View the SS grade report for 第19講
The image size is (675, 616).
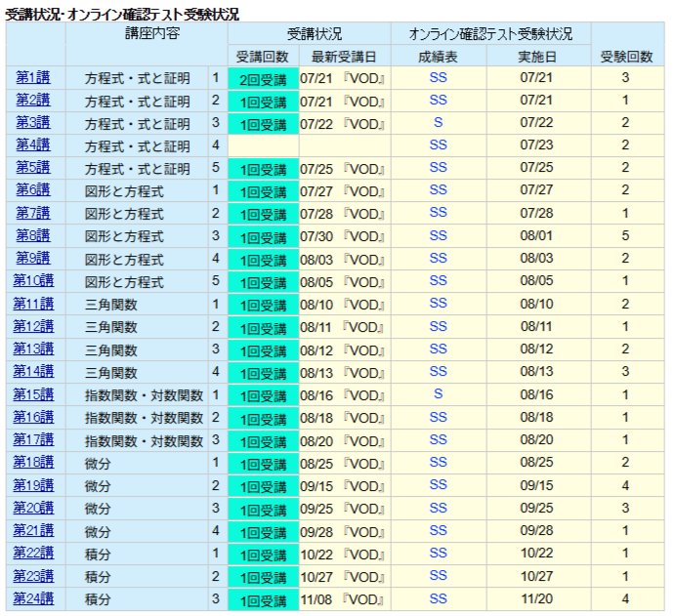pos(438,485)
